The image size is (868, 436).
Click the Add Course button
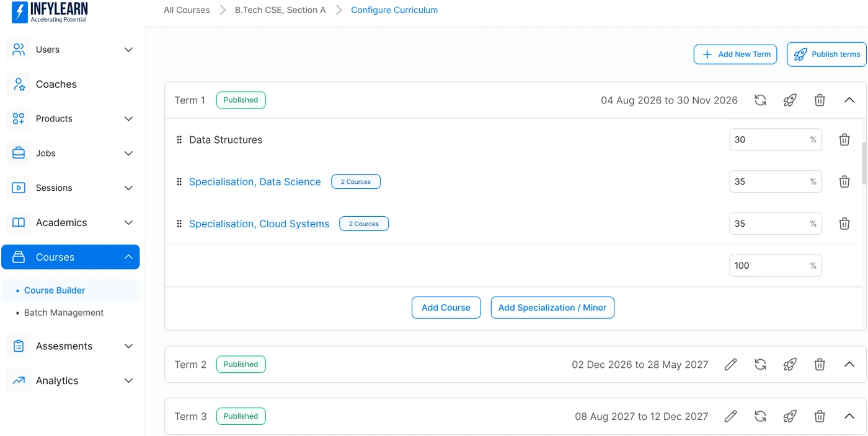coord(446,308)
